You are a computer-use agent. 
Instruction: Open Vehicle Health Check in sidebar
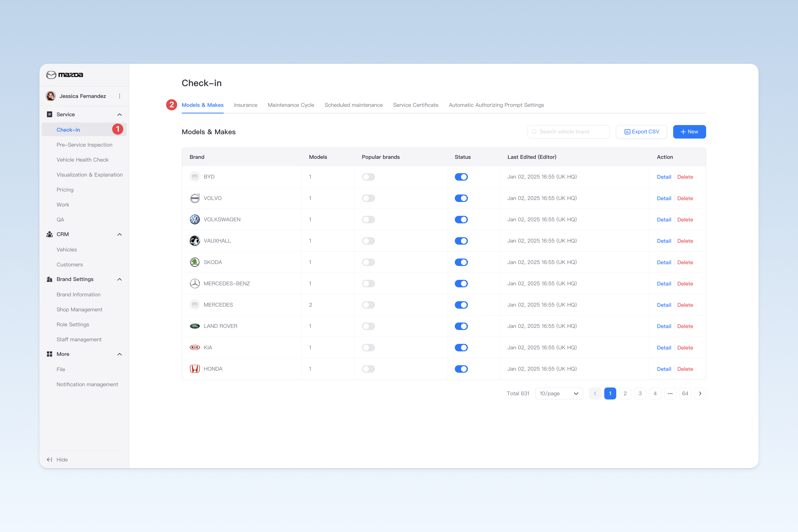tap(82, 160)
